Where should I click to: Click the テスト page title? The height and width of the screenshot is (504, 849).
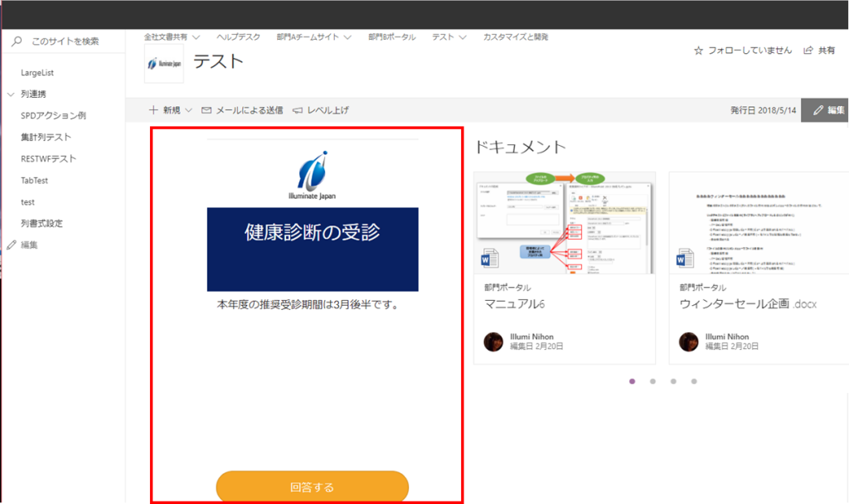pos(218,61)
